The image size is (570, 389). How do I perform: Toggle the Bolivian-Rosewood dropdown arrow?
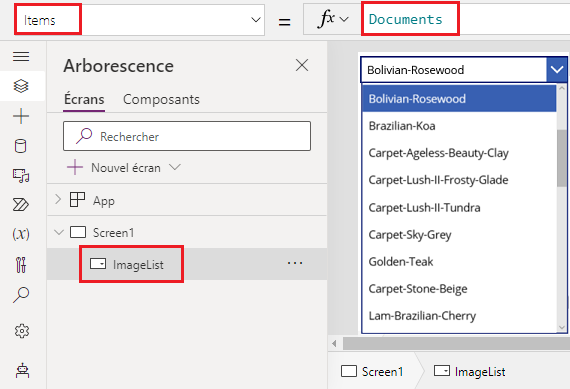pyautogui.click(x=557, y=69)
